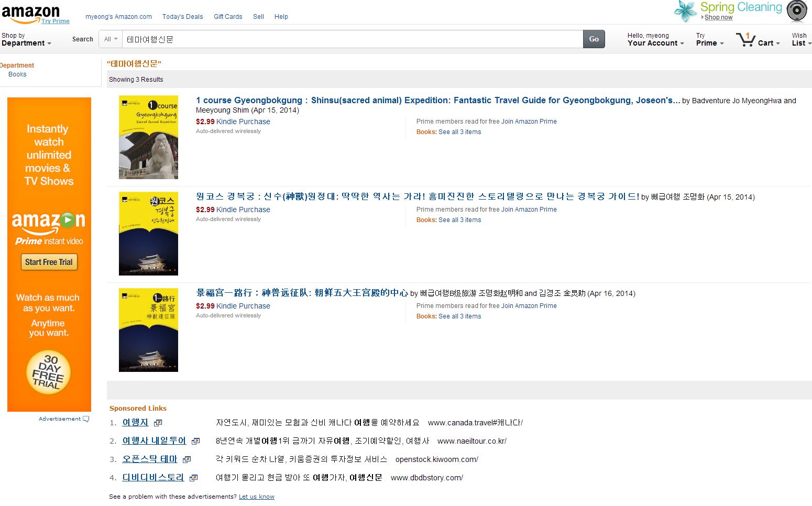The width and height of the screenshot is (812, 506).
Task: Click Kindle Purchase for 원코스 경복궁
Action: pyautogui.click(x=243, y=210)
